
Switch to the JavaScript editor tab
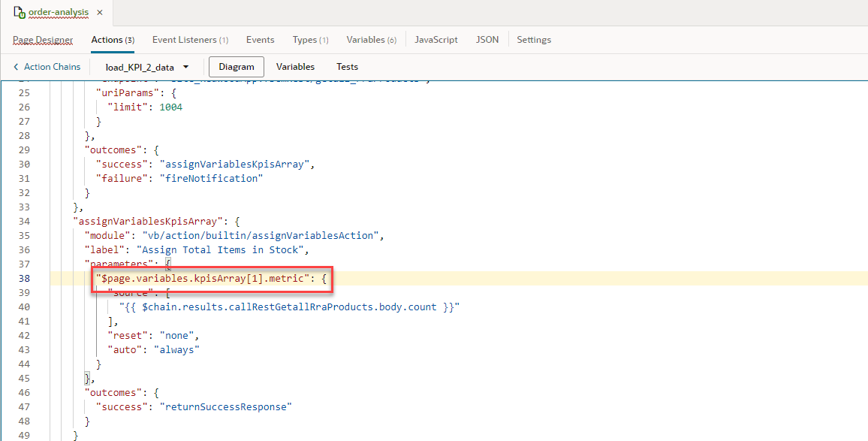coord(436,39)
